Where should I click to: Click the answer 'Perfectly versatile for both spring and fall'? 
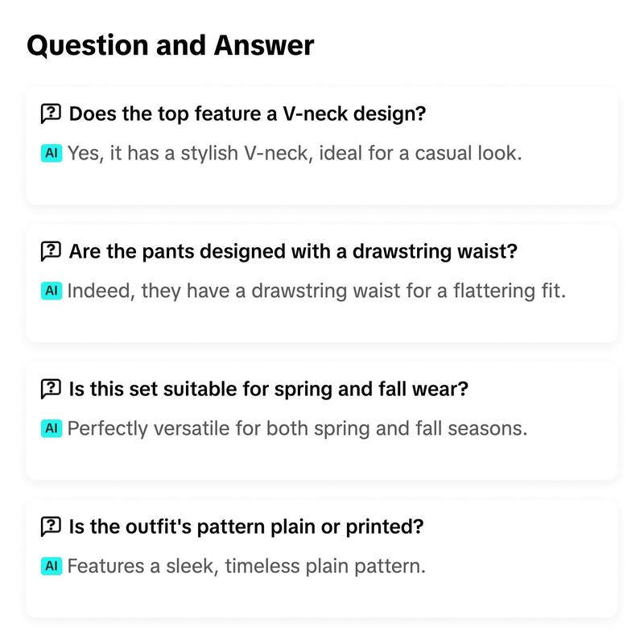(x=297, y=428)
